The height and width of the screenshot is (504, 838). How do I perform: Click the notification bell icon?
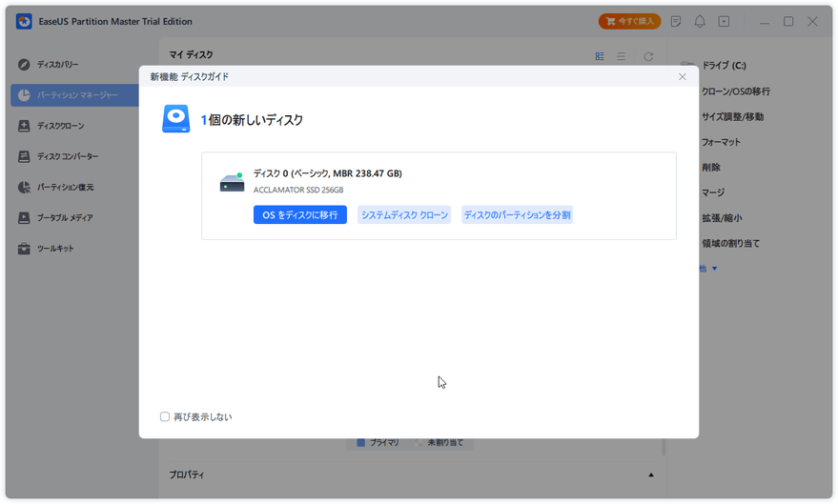point(700,21)
